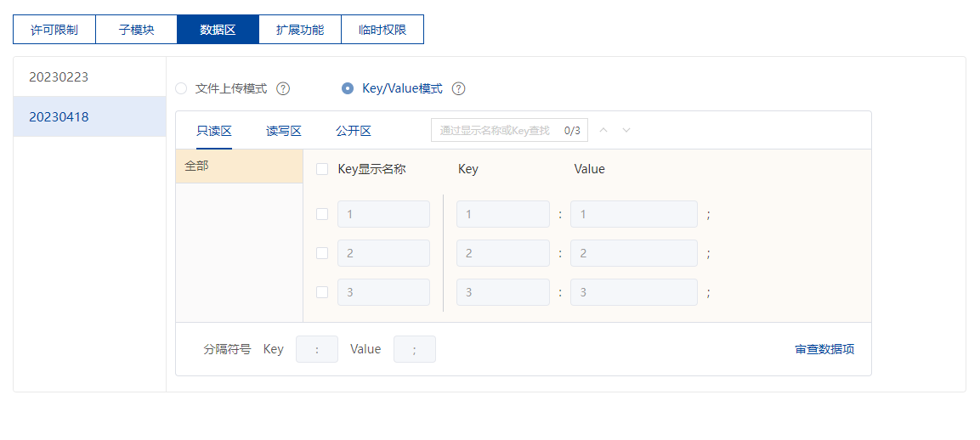This screenshot has height=440, width=980.
Task: Select the 全部 category
Action: click(x=240, y=166)
